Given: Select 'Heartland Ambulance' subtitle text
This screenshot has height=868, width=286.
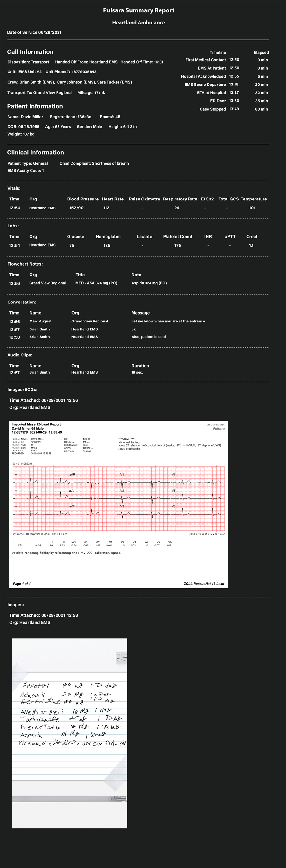Looking at the screenshot, I should point(139,23).
